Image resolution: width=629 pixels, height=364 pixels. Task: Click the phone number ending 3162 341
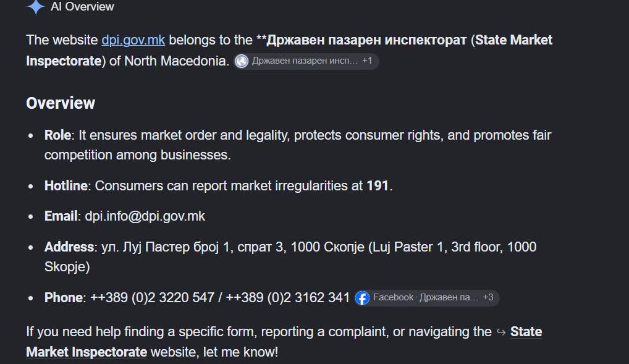pos(288,298)
